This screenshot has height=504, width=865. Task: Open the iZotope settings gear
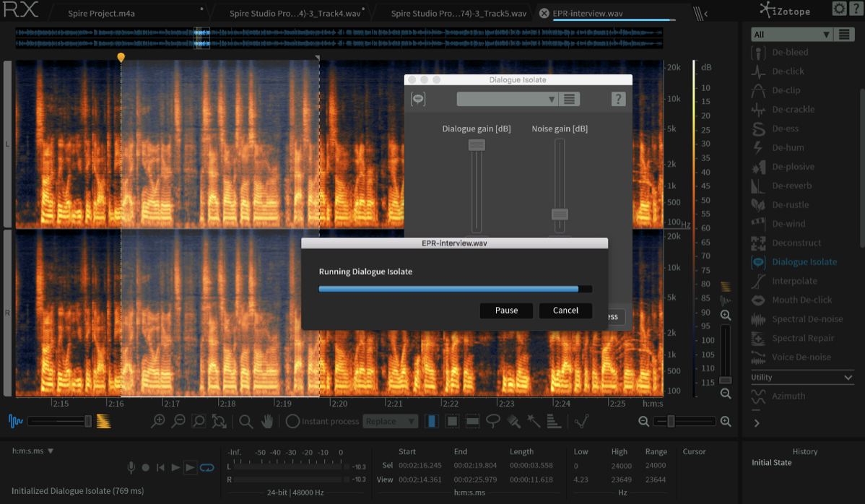pos(839,9)
